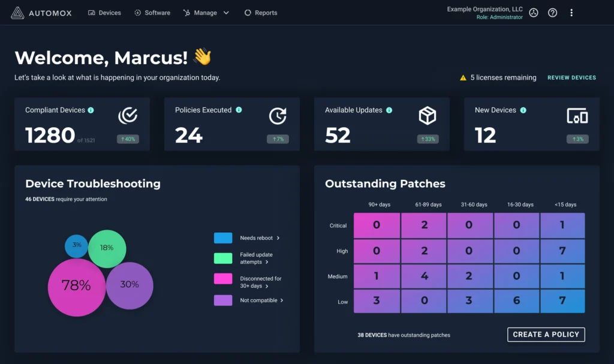Click the Create a Policy button

546,335
